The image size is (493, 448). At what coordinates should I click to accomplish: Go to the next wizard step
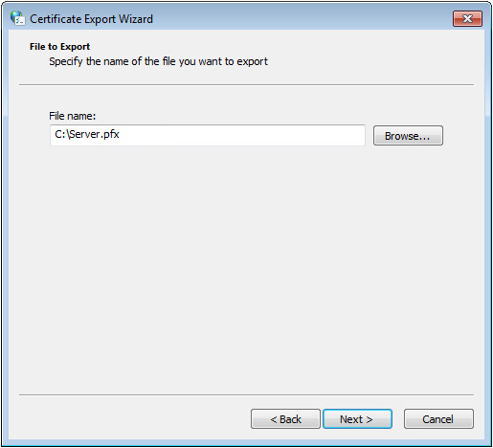pos(357,418)
